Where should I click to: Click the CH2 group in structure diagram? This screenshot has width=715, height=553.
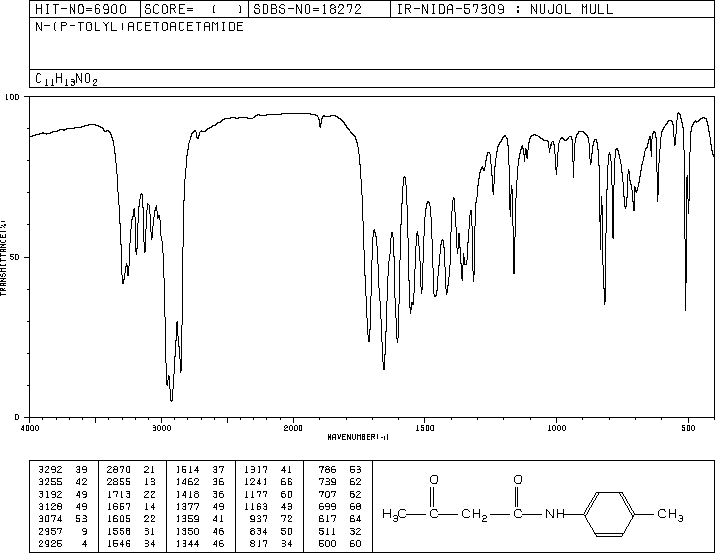click(x=474, y=515)
